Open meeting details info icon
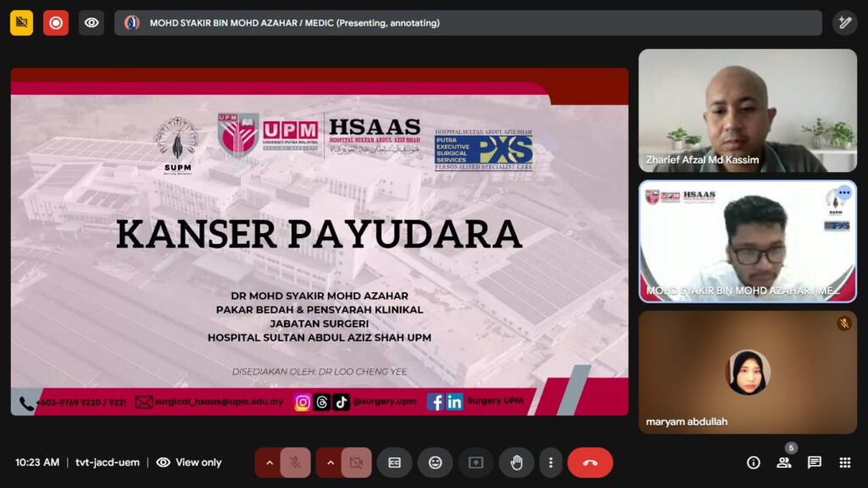Screen dimensions: 868x488 point(754,463)
